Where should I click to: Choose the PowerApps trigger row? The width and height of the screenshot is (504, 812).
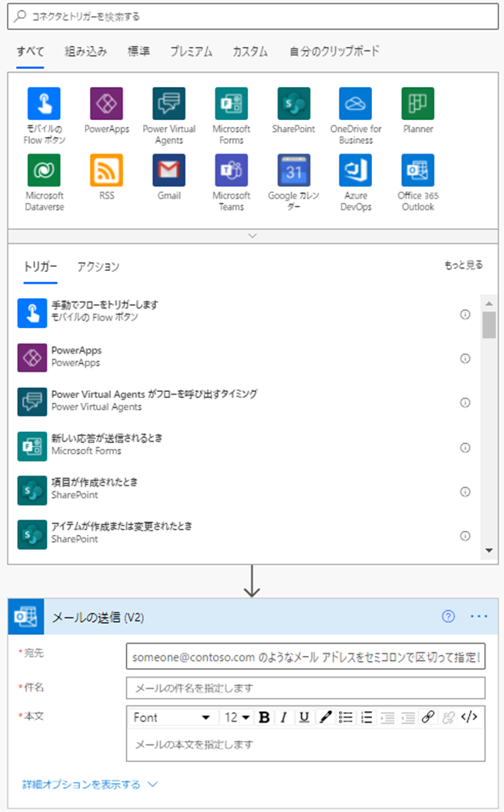pyautogui.click(x=244, y=357)
